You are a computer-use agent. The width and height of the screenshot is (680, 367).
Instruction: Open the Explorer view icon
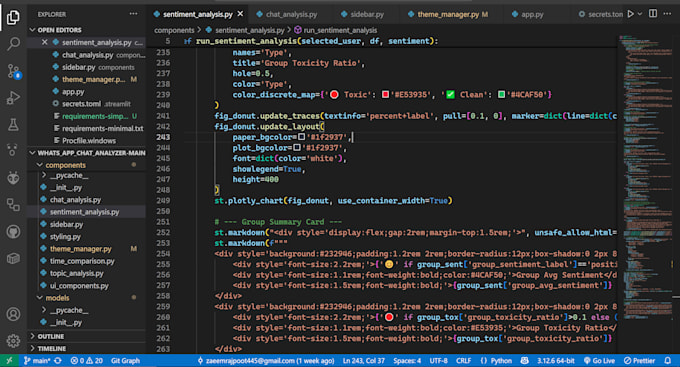tap(13, 17)
